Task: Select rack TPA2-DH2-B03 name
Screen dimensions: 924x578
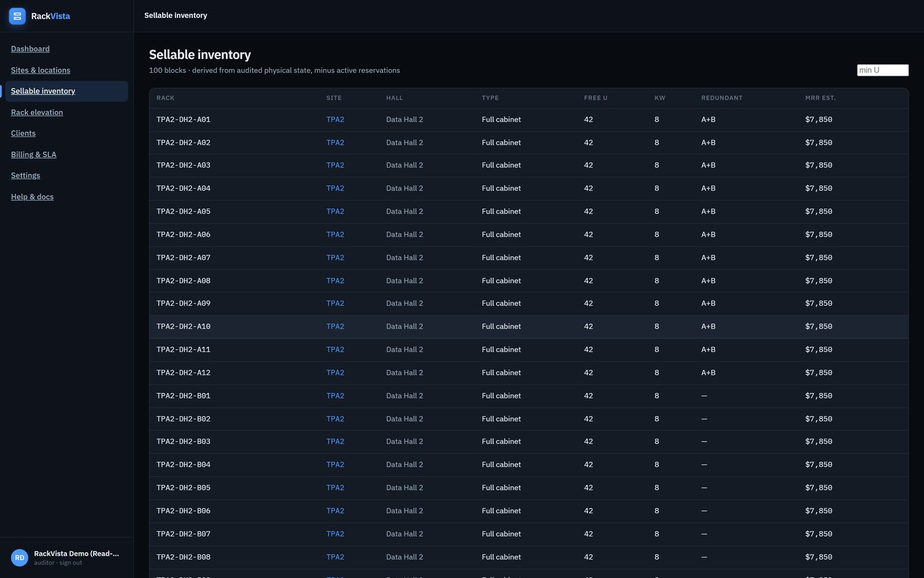Action: click(184, 442)
